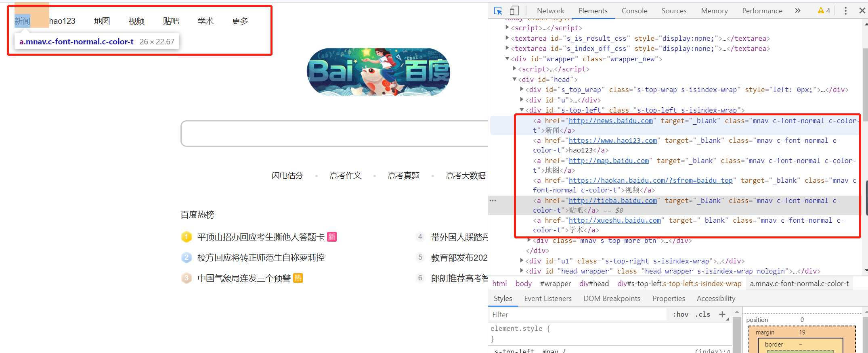
Task: Collapse the div#head node
Action: [515, 79]
